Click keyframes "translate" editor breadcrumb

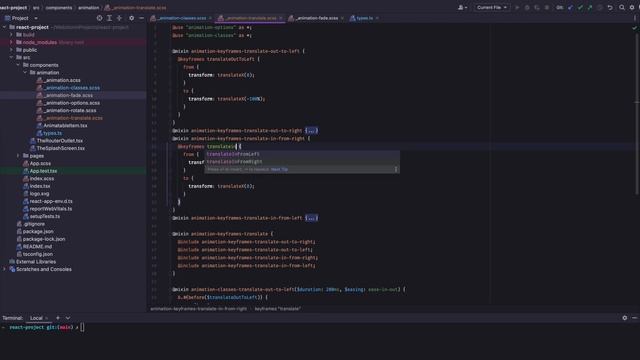278,309
